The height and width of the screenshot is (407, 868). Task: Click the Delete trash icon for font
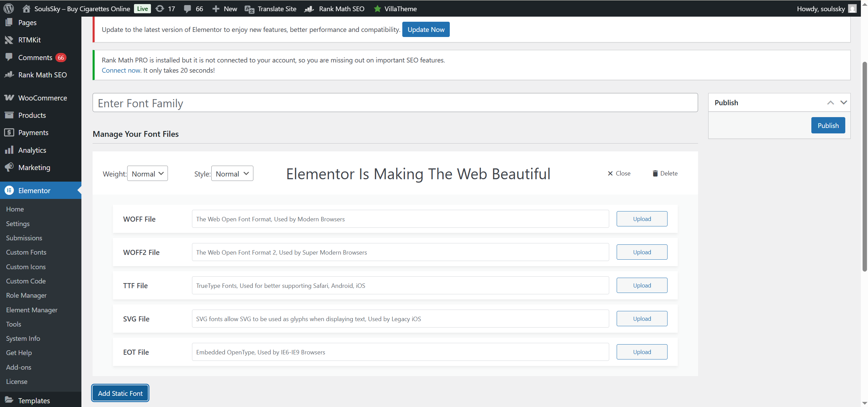(x=655, y=173)
